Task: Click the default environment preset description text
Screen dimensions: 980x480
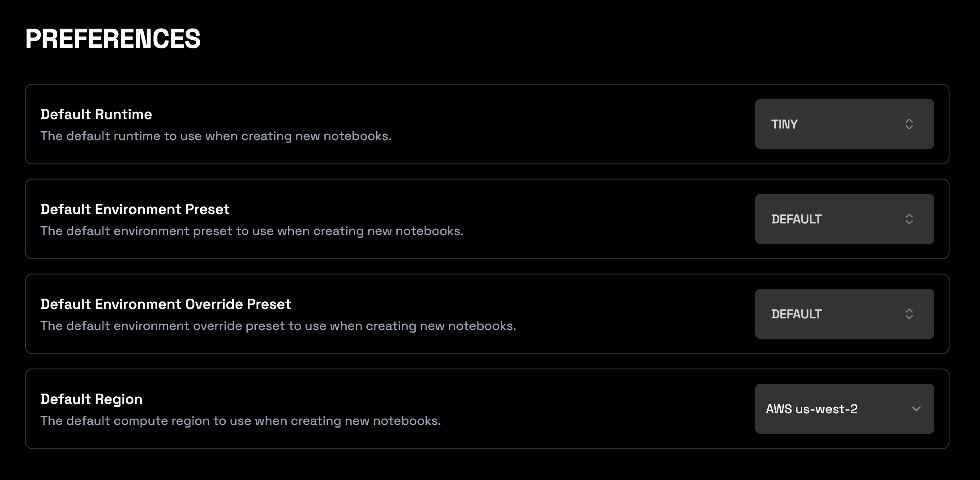Action: [x=252, y=231]
